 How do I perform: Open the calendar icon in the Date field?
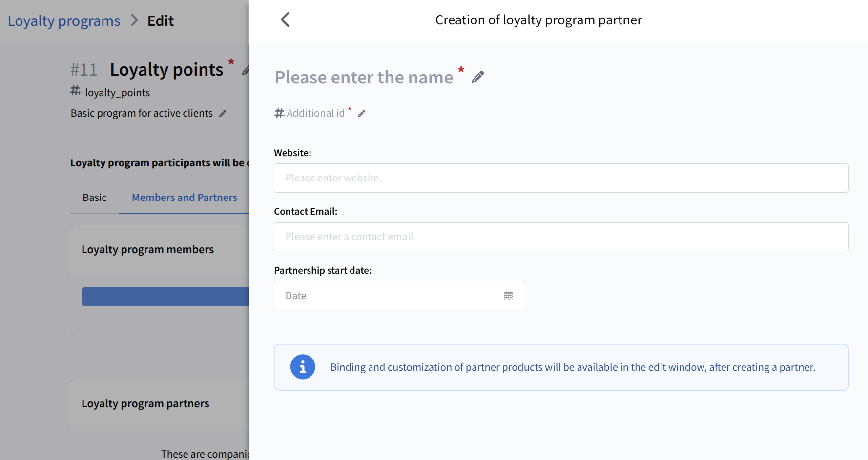point(508,296)
